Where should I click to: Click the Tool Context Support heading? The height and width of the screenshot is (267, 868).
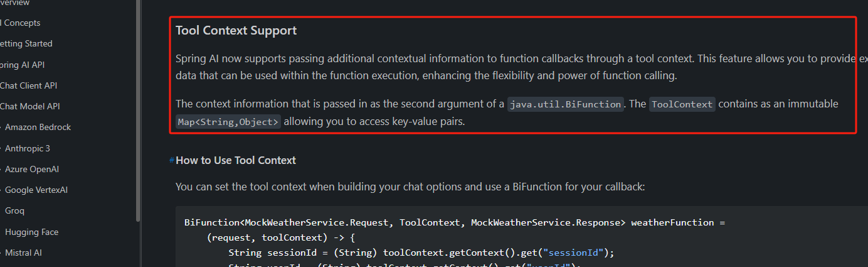(x=236, y=30)
